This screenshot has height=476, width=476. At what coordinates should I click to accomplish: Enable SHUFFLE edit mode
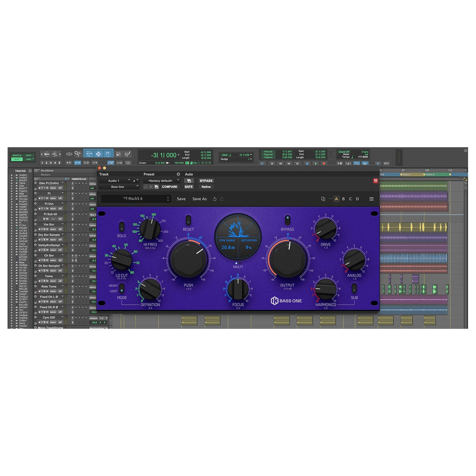pyautogui.click(x=17, y=155)
